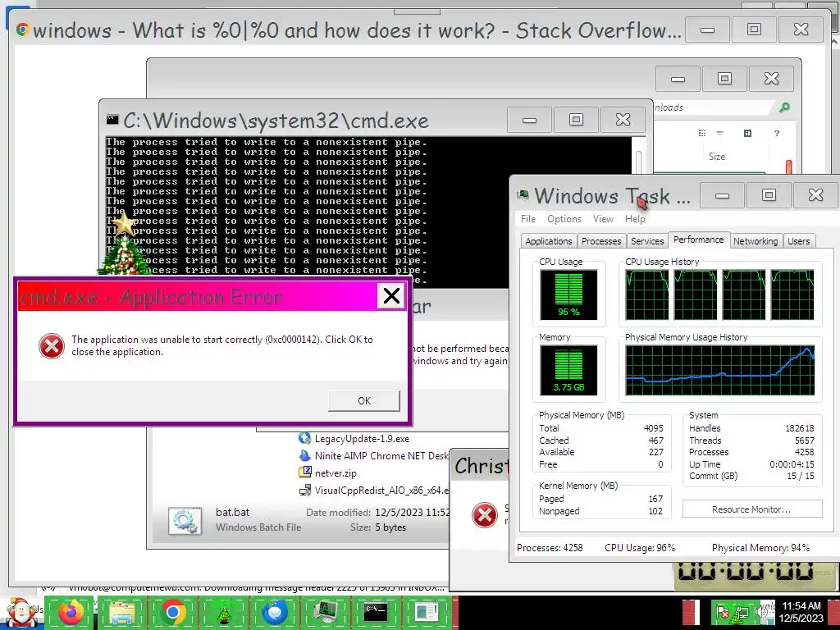Click OK in Application Error dialog
The image size is (840, 630).
[x=363, y=400]
